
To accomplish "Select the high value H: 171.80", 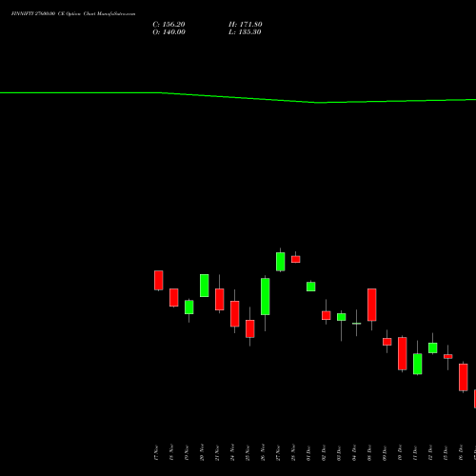I will click(x=246, y=25).
